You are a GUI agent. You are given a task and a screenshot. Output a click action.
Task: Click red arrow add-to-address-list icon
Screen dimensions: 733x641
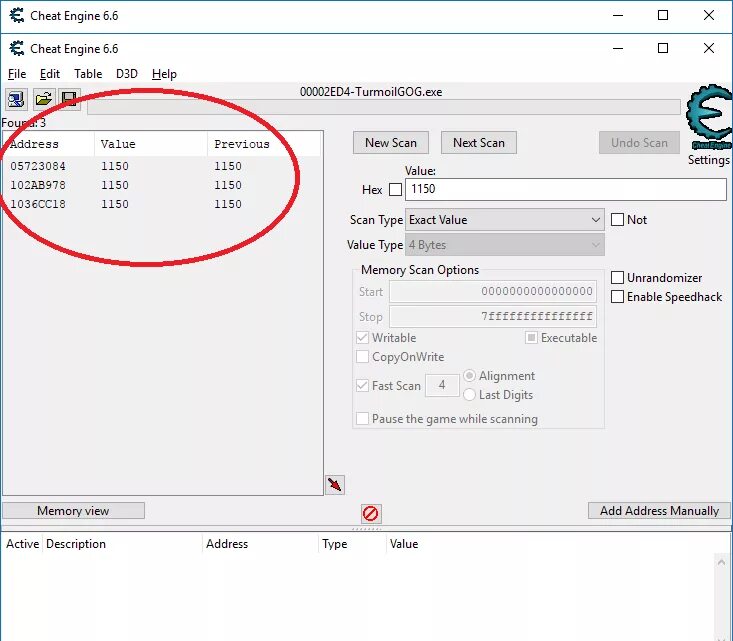335,485
